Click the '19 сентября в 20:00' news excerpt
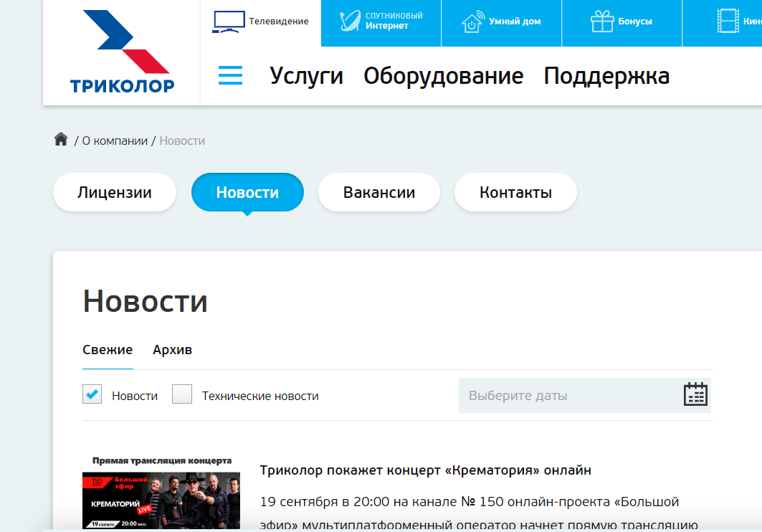The height and width of the screenshot is (532, 762). coord(479,513)
